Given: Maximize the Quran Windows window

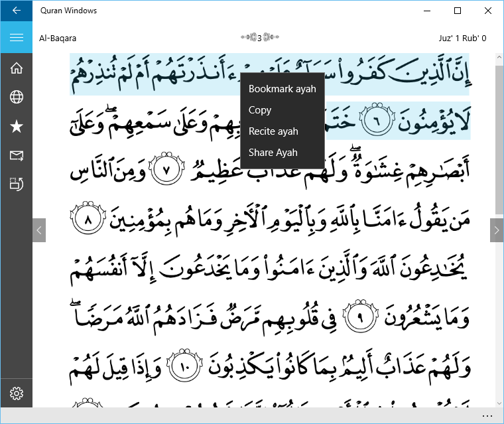Looking at the screenshot, I should coord(458,11).
